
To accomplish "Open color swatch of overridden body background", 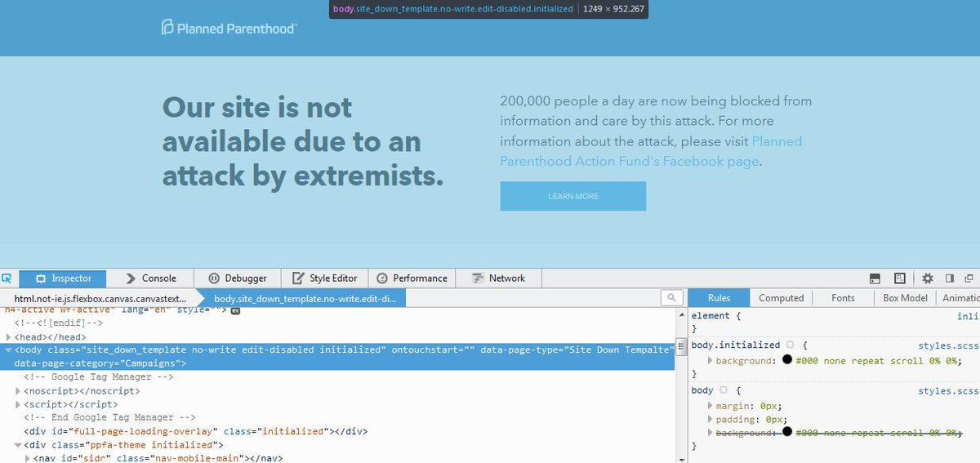I will (787, 432).
